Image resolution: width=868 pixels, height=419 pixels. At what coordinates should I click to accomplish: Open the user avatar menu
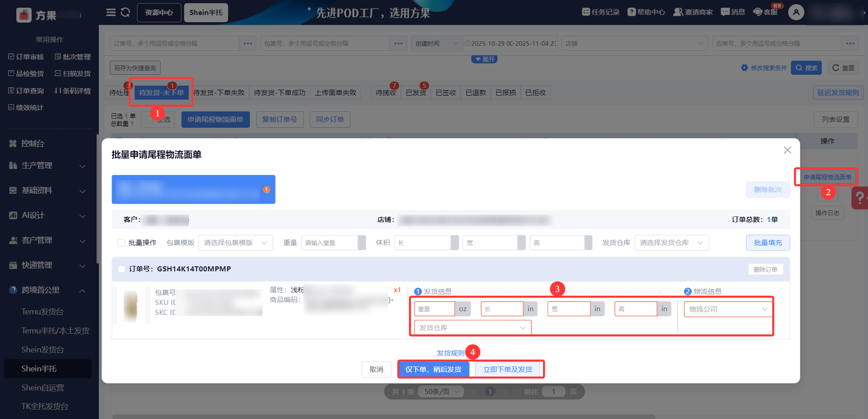click(796, 12)
